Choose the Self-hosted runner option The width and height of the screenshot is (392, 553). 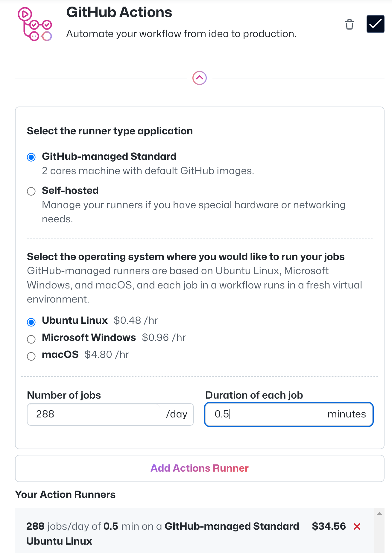[x=31, y=191]
